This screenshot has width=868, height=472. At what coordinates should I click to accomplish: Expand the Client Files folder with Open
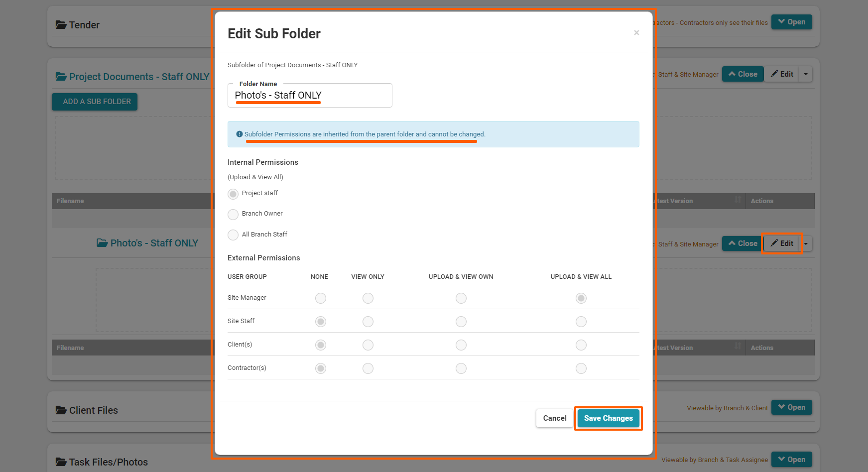791,407
